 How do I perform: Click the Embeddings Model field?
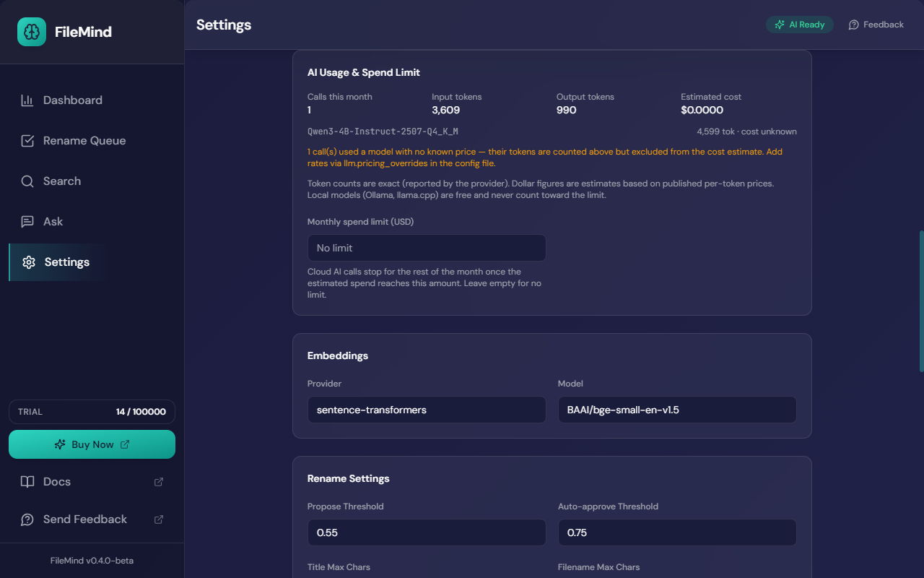(x=677, y=410)
